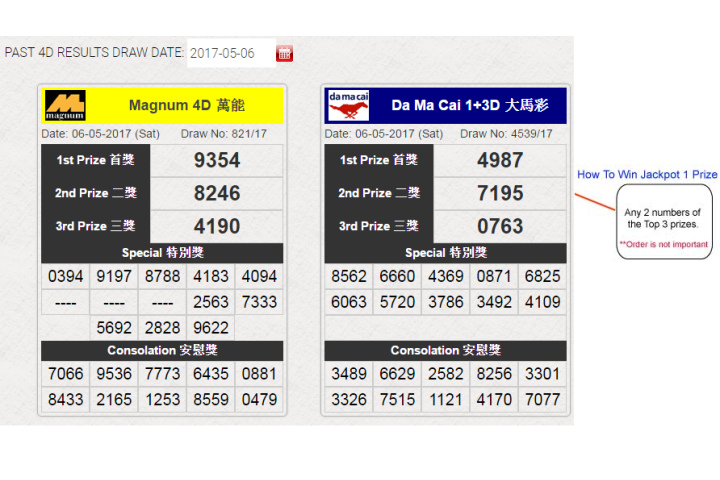
Task: Open the red calendar date picker icon
Action: (x=284, y=53)
